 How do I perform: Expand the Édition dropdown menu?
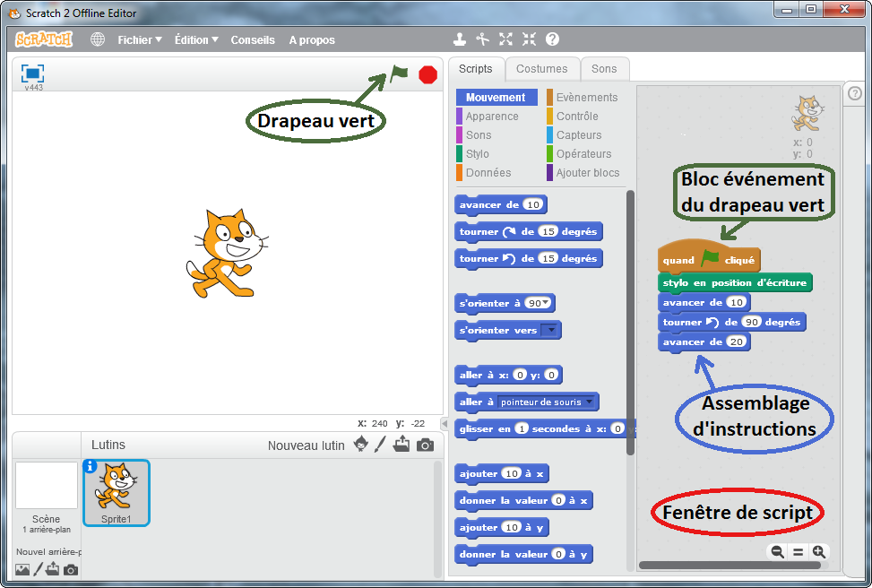[196, 40]
